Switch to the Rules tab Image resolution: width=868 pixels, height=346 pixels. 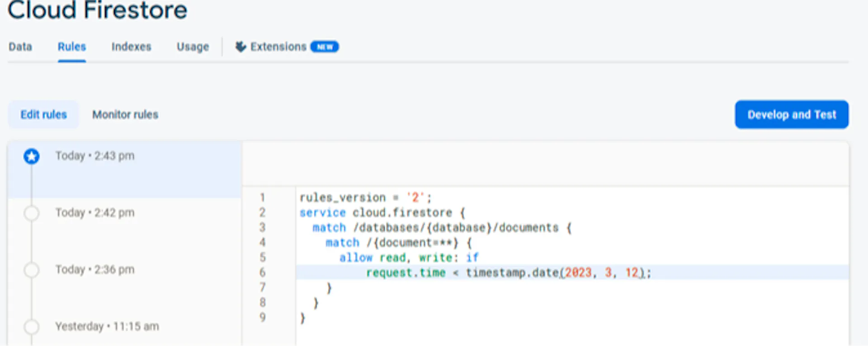tap(72, 47)
